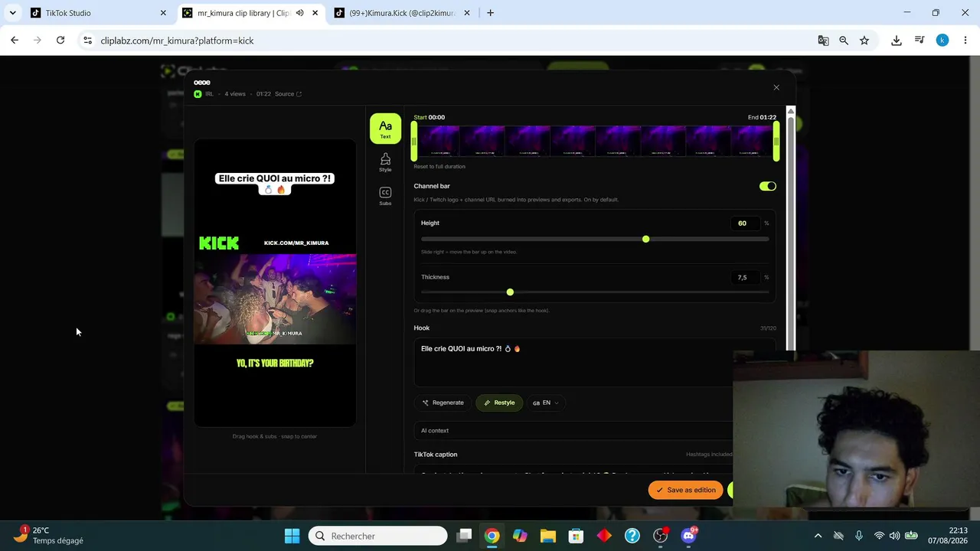This screenshot has height=551, width=980.
Task: Open the browser downloads
Action: [897, 41]
